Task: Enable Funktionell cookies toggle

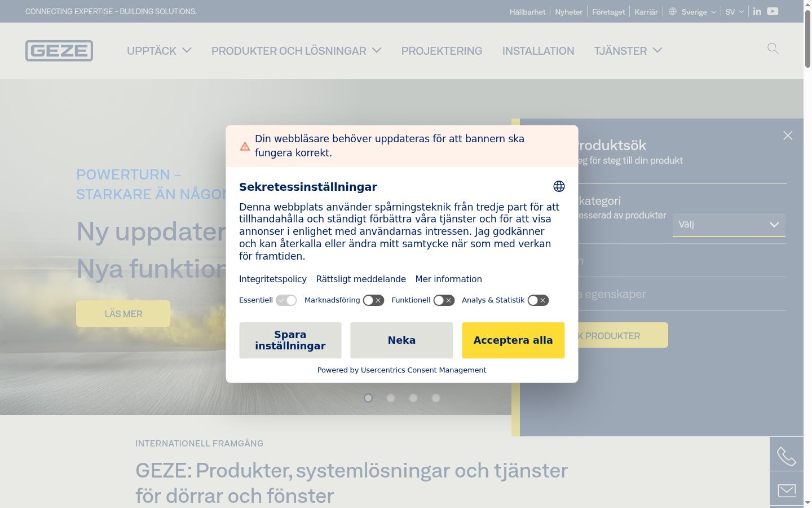Action: 444,300
